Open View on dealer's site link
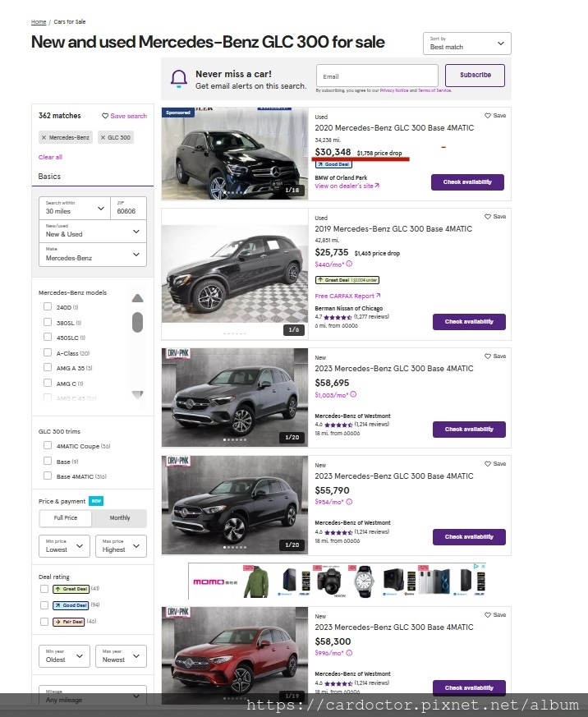This screenshot has width=588, height=717. coord(347,186)
